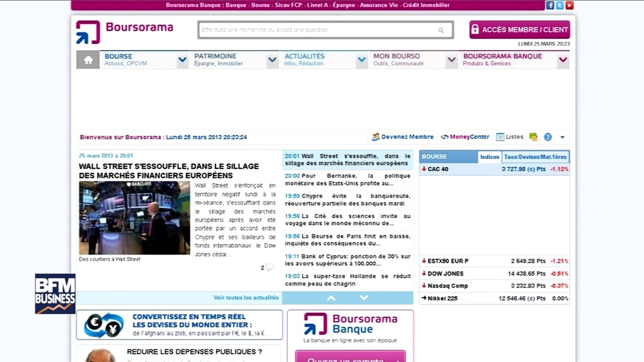The image size is (644, 362).
Task: Switch to the Taux/Devises/Mat.1ères tab
Action: 535,157
